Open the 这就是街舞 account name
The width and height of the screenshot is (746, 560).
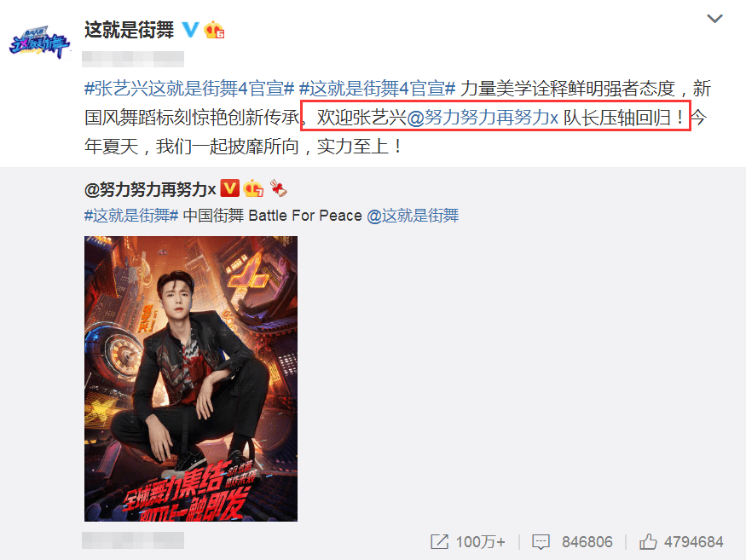click(129, 30)
